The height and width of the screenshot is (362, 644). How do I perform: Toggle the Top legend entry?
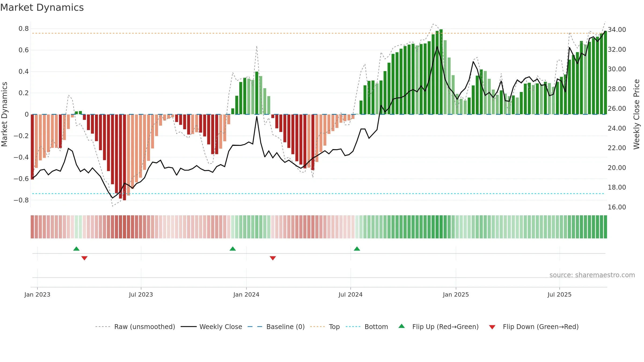[325, 327]
